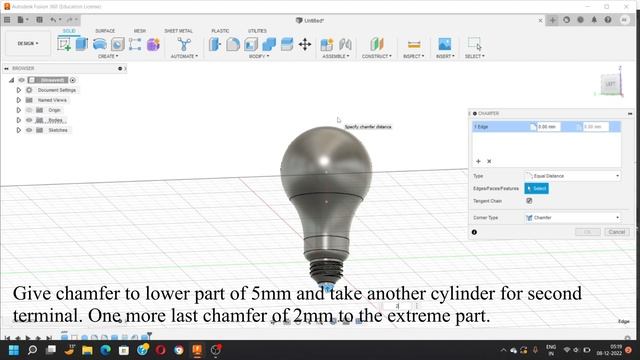Select the Create Sketch tool
The height and width of the screenshot is (360, 640).
[64, 44]
